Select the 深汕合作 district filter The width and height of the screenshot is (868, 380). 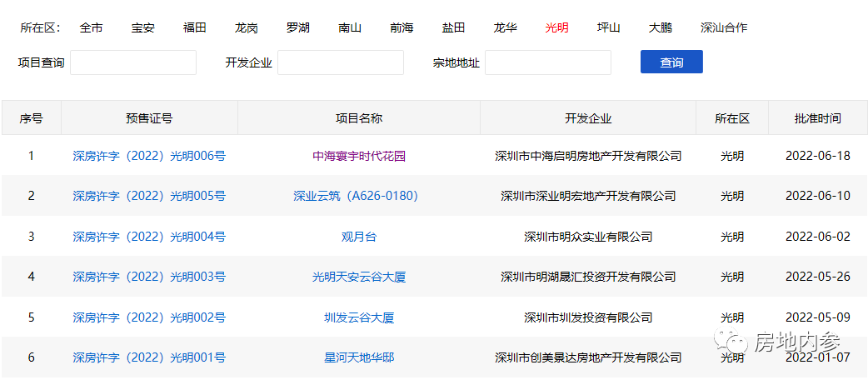[724, 27]
